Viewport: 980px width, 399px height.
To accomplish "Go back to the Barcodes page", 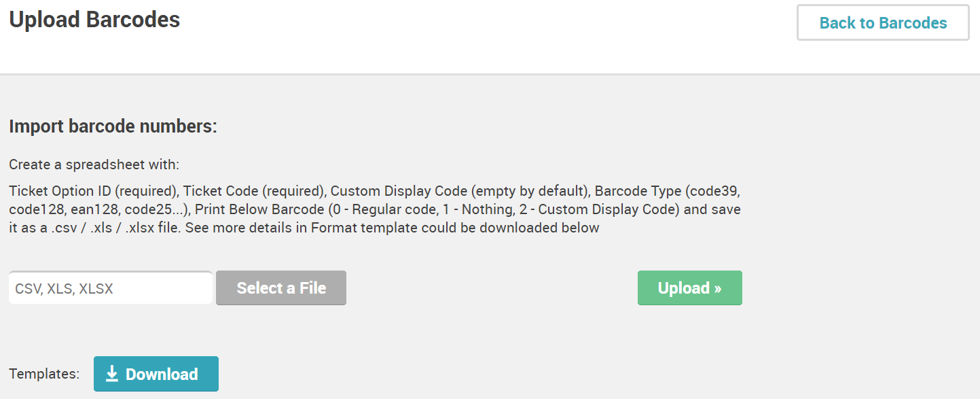I will point(883,23).
